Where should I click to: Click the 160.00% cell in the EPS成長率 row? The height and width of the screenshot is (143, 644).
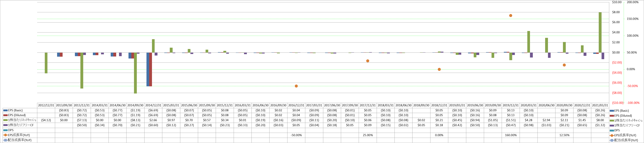pos(511,135)
